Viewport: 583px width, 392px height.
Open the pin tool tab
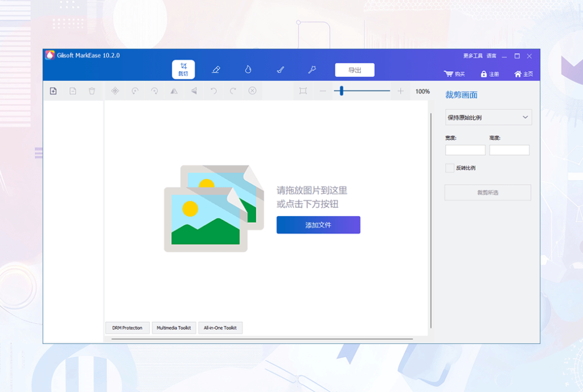coord(313,69)
